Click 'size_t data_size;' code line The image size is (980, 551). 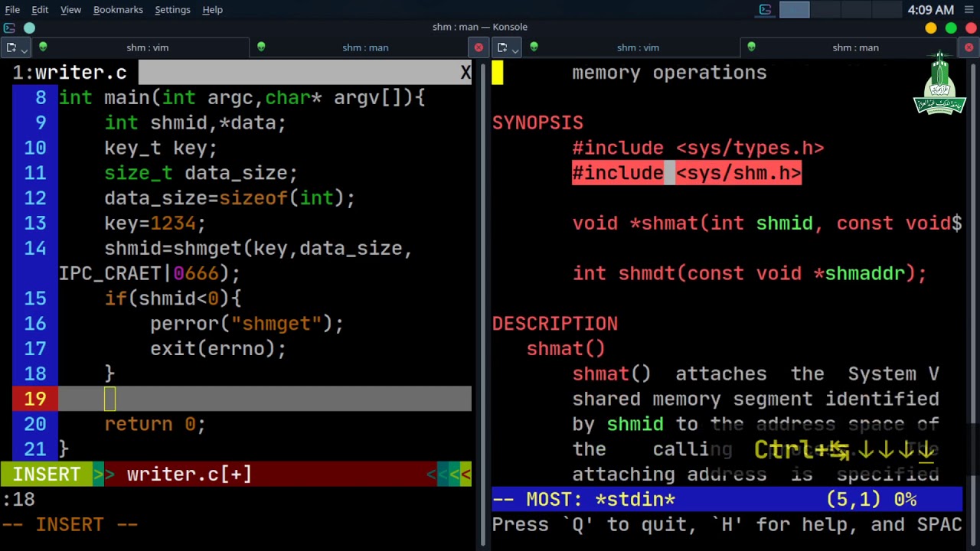(x=201, y=173)
